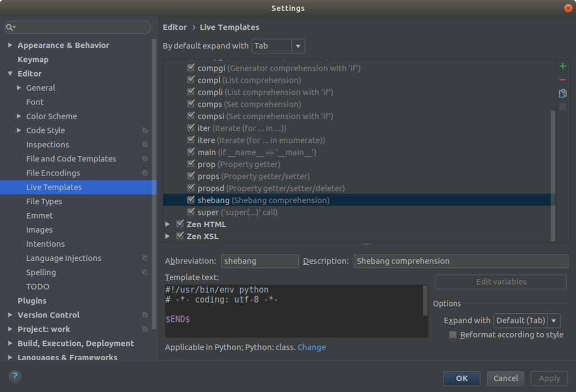Collapse the Editor tree section
The image size is (576, 392).
(10, 74)
